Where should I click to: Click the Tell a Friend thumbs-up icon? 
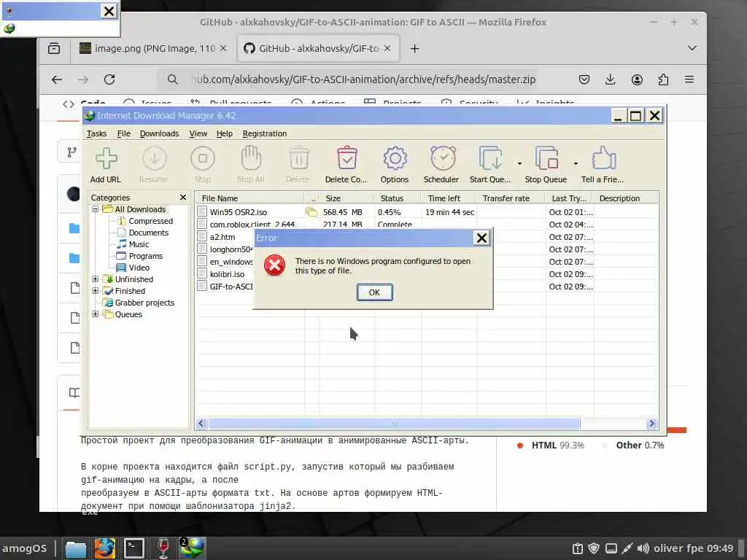point(603,164)
